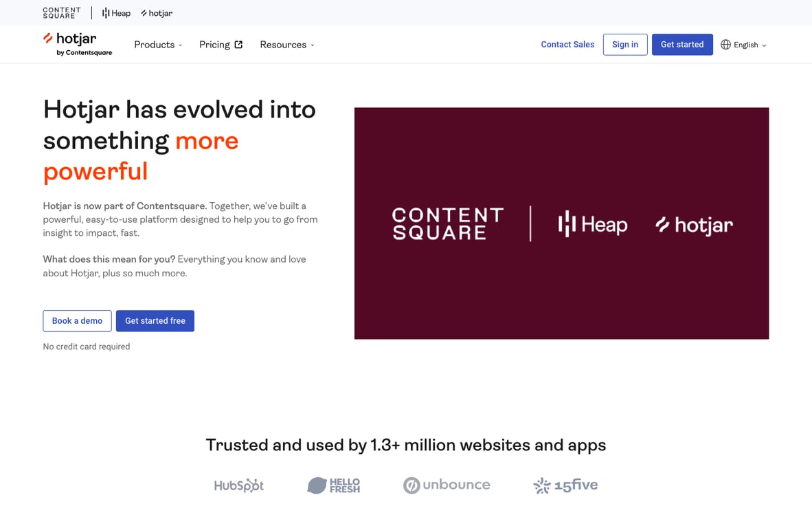Go to the Hotjar by Contentsquare home logo

click(78, 44)
